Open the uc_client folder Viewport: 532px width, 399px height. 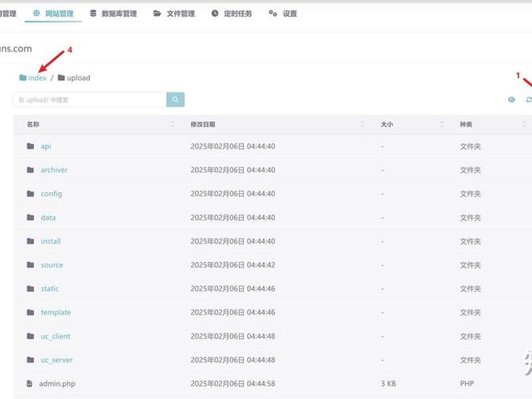55,336
